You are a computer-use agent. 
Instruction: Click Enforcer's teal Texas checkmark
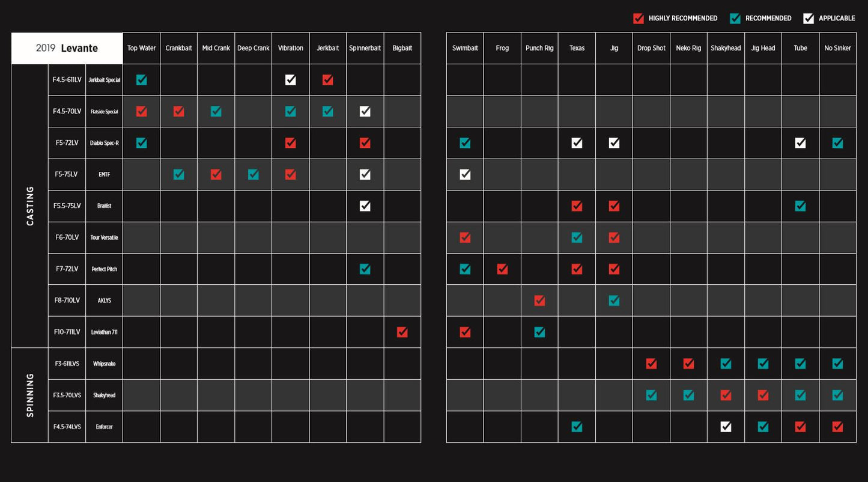coord(577,427)
